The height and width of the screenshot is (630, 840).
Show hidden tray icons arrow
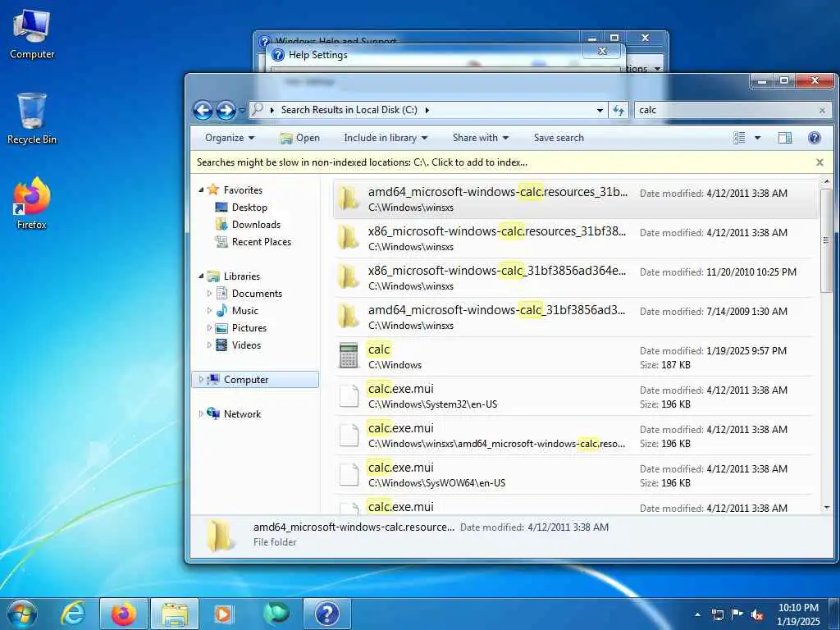point(697,614)
